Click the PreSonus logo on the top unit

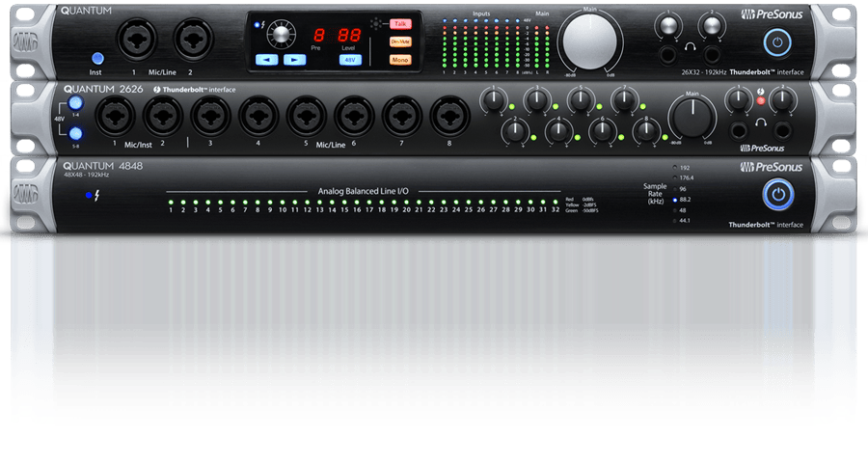tap(772, 14)
